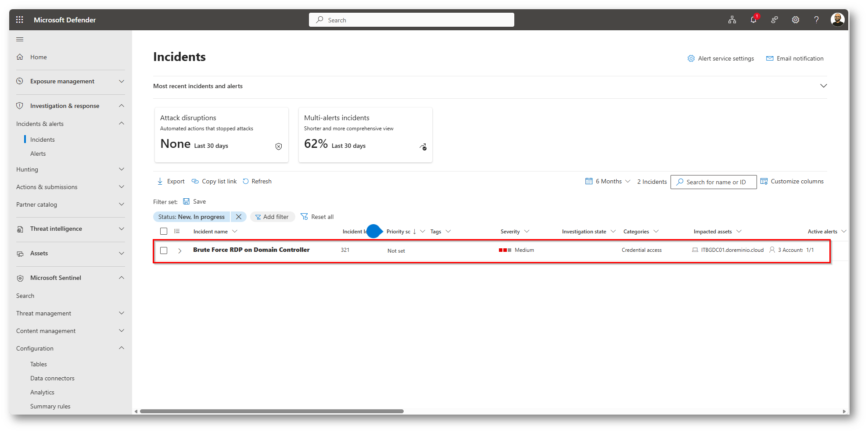Go to Home in the sidebar
Screen dimensions: 868x433
pyautogui.click(x=38, y=57)
